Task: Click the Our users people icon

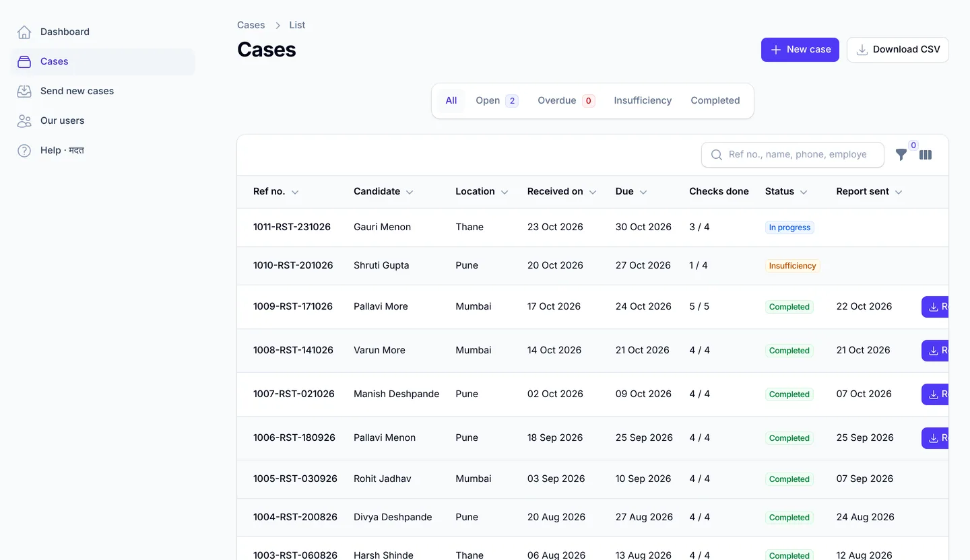Action: [x=24, y=120]
